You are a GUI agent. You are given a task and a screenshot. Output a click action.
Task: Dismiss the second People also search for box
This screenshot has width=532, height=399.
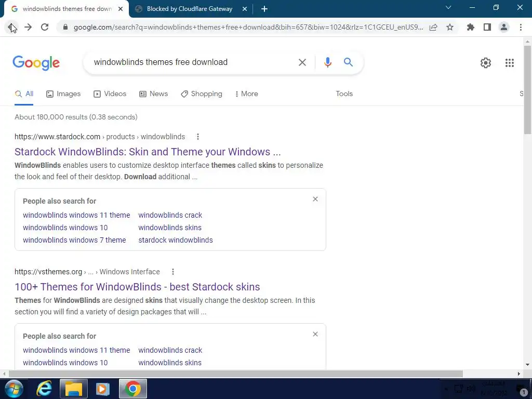pyautogui.click(x=315, y=334)
